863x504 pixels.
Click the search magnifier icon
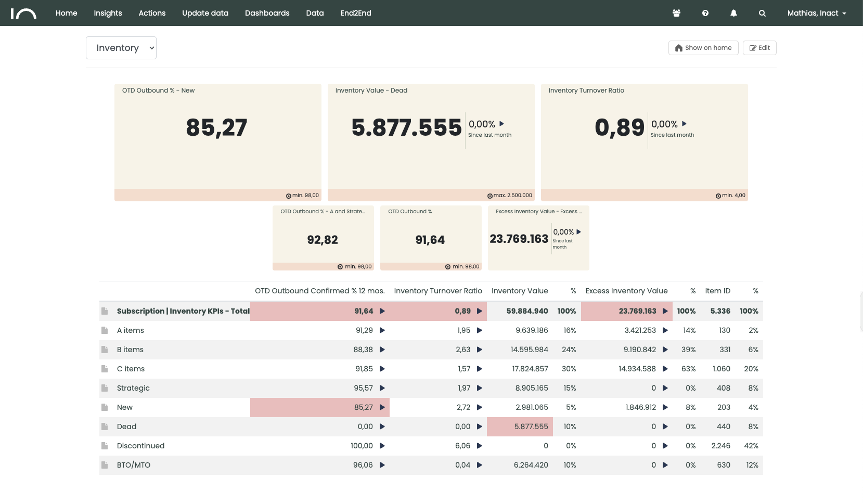pyautogui.click(x=762, y=14)
